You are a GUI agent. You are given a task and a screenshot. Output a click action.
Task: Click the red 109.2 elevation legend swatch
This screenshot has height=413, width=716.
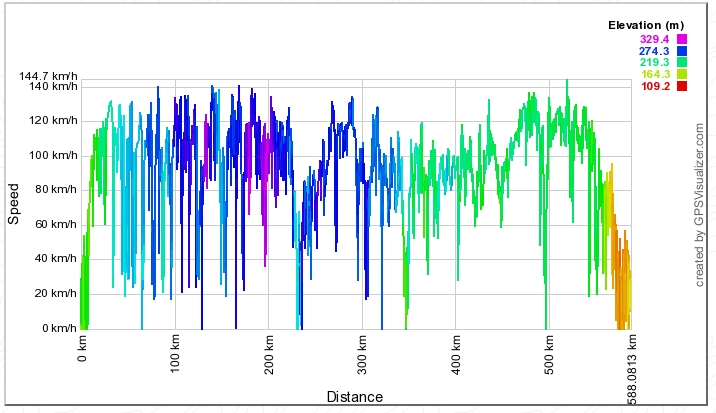click(x=682, y=86)
